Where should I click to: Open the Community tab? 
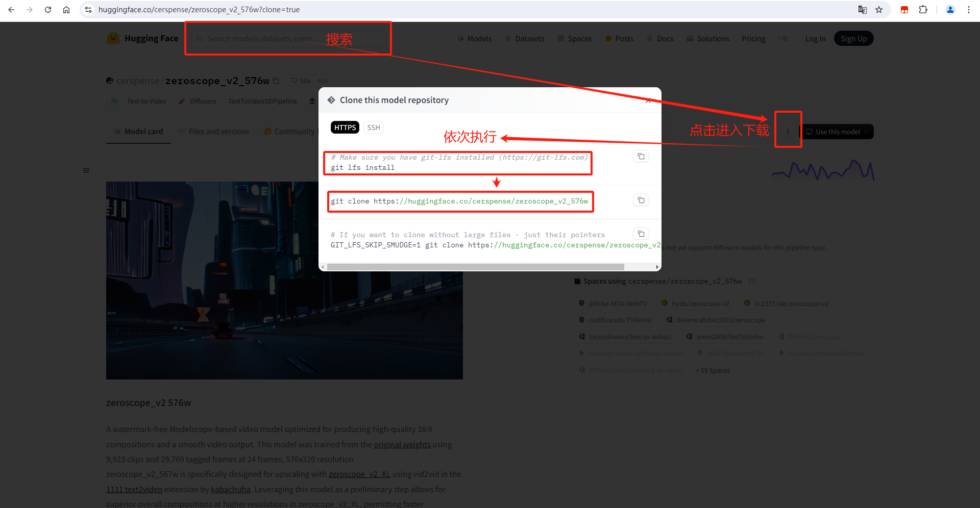[x=289, y=132]
